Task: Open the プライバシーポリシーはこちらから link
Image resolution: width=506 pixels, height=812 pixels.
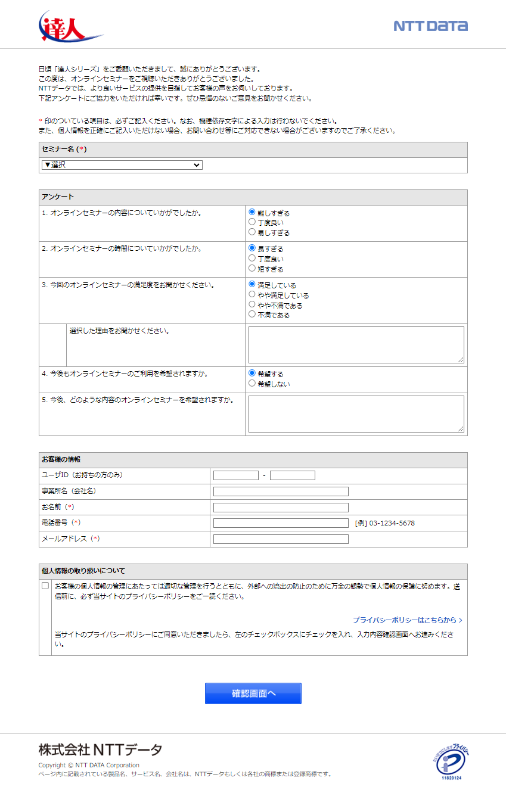Action: point(407,620)
